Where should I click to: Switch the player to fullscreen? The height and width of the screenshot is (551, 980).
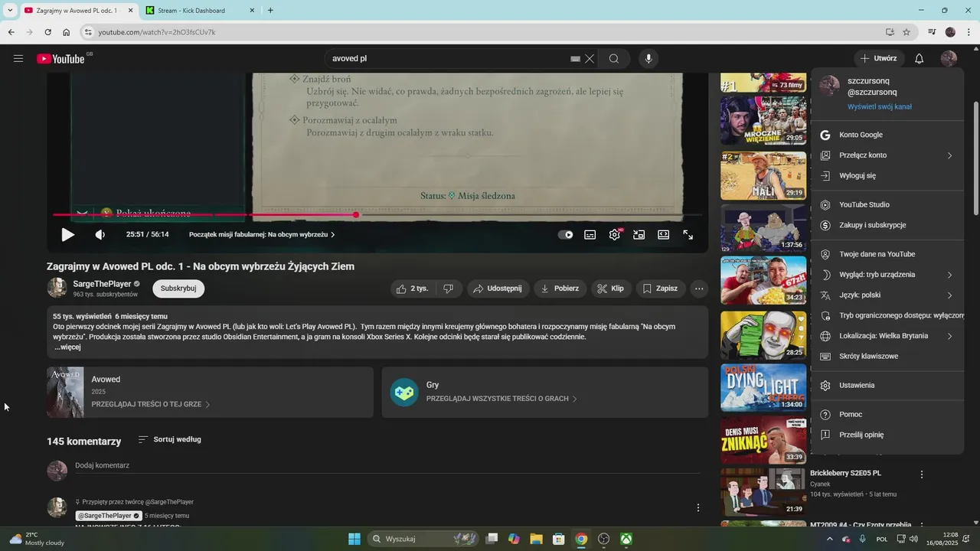click(688, 235)
